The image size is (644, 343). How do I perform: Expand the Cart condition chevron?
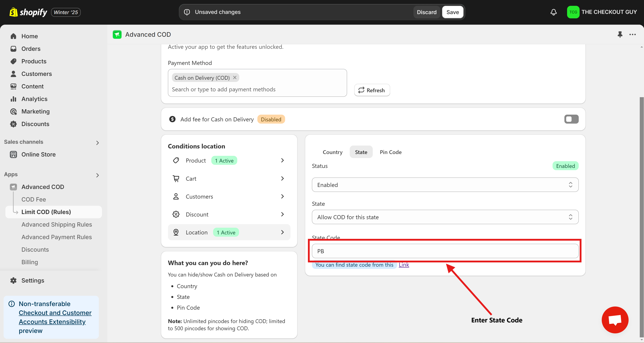[x=282, y=178]
